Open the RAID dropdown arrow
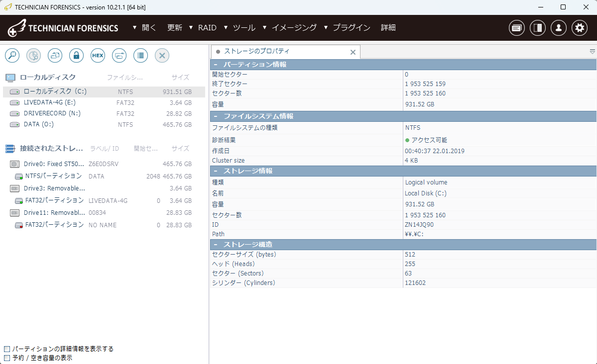Screen dimensions: 597x364 coord(191,28)
